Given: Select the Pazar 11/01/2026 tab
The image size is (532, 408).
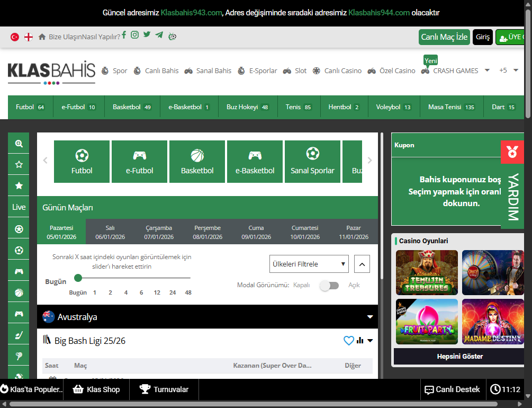Looking at the screenshot, I should point(354,232).
